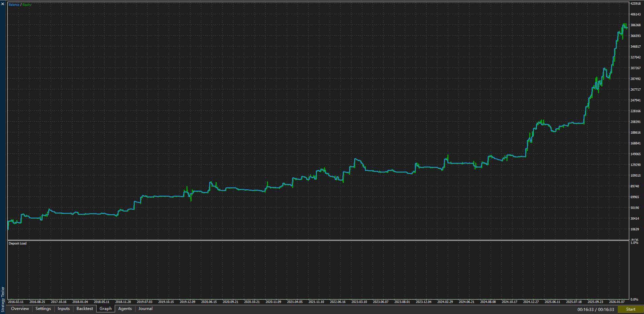Click the Deposit Load label
This screenshot has width=644, height=314.
pyautogui.click(x=17, y=243)
